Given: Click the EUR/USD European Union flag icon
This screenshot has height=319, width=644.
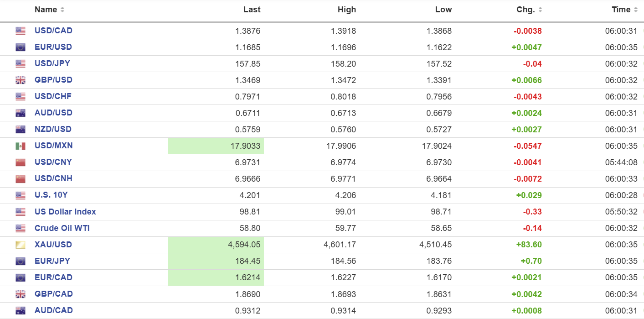Looking at the screenshot, I should 21,47.
